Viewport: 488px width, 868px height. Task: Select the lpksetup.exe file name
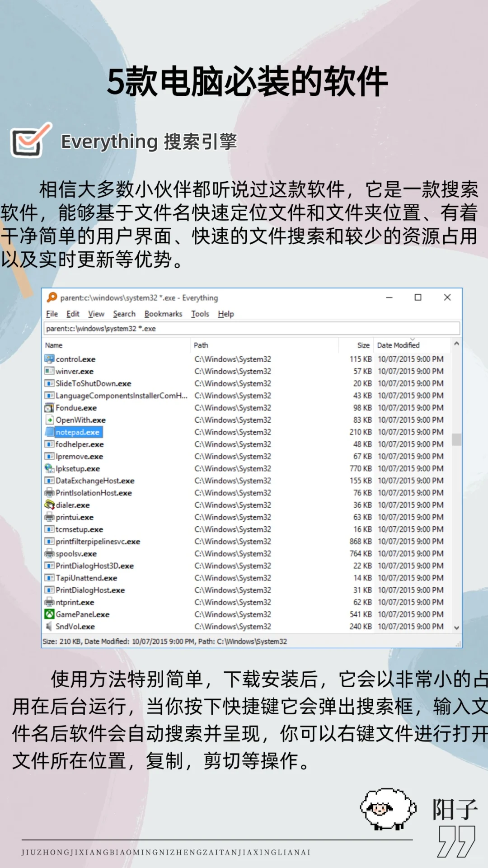78,468
